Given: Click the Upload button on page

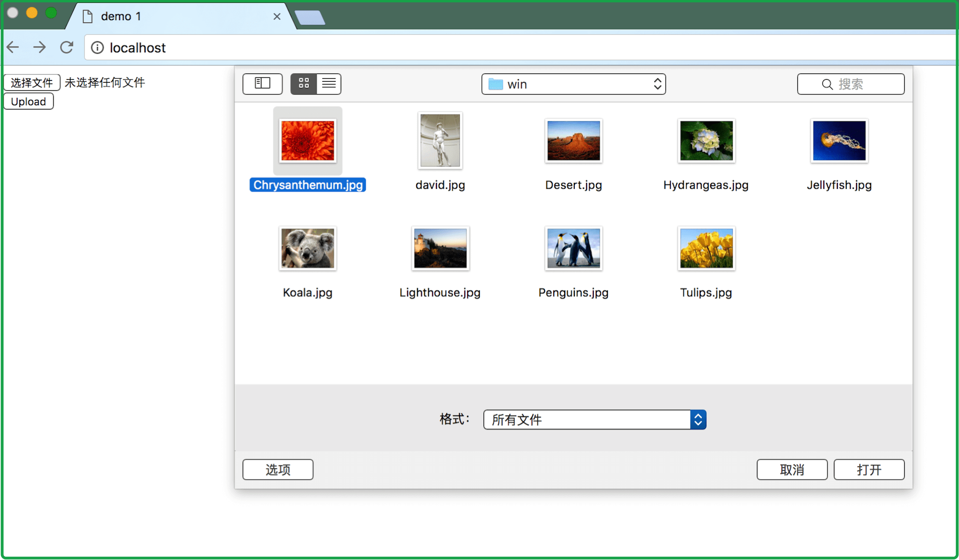Looking at the screenshot, I should pos(29,102).
